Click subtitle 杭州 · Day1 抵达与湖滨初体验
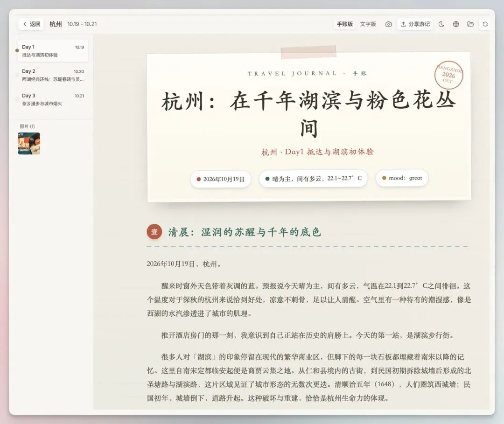The height and width of the screenshot is (424, 504). [318, 152]
